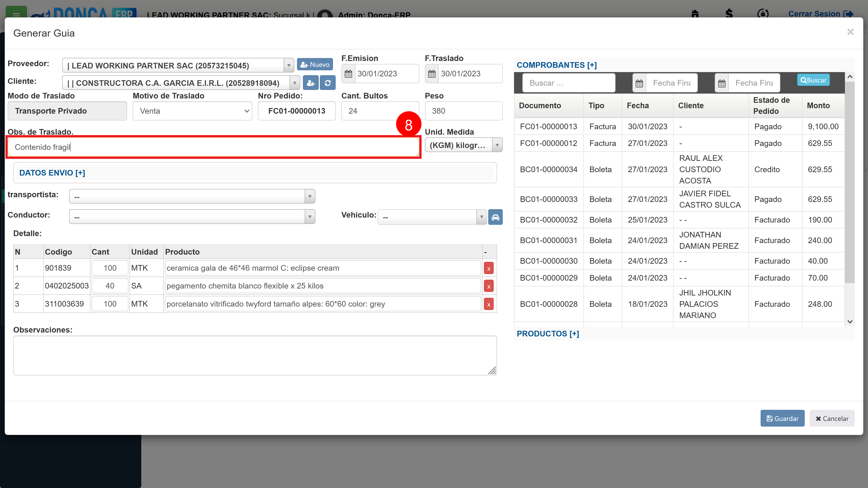Open the Cliente dropdown

[x=181, y=83]
